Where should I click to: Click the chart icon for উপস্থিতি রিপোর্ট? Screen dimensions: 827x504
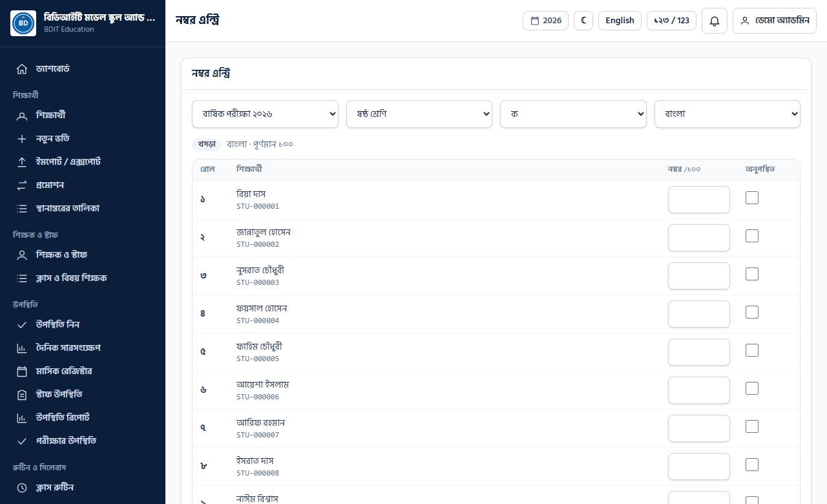coord(22,417)
